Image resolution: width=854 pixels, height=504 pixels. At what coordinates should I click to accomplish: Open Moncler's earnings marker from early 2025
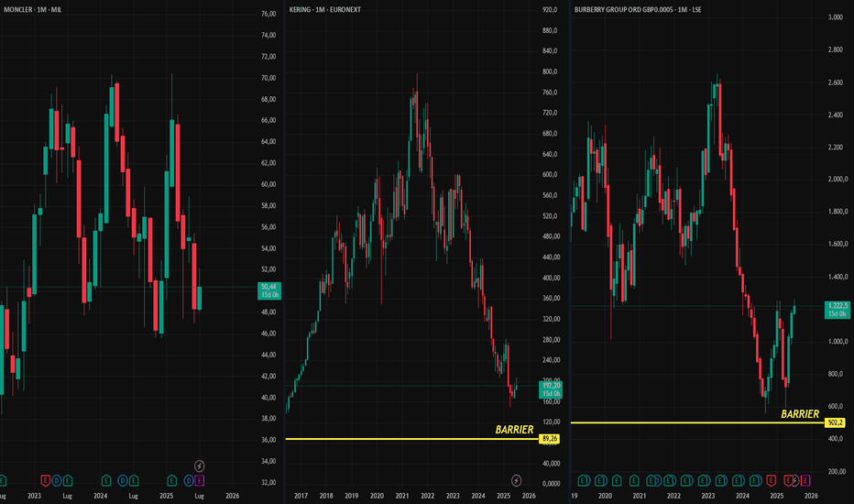[x=171, y=480]
